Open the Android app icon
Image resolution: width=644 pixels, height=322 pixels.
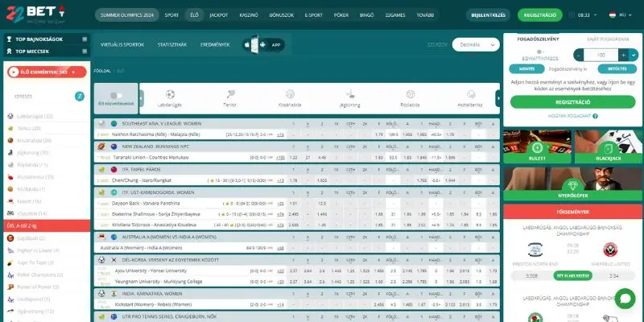[263, 45]
